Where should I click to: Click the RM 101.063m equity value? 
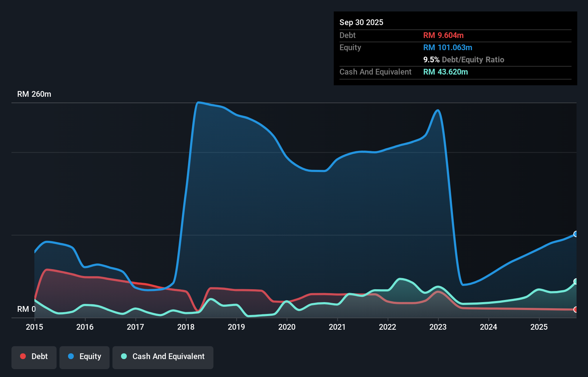(x=447, y=47)
